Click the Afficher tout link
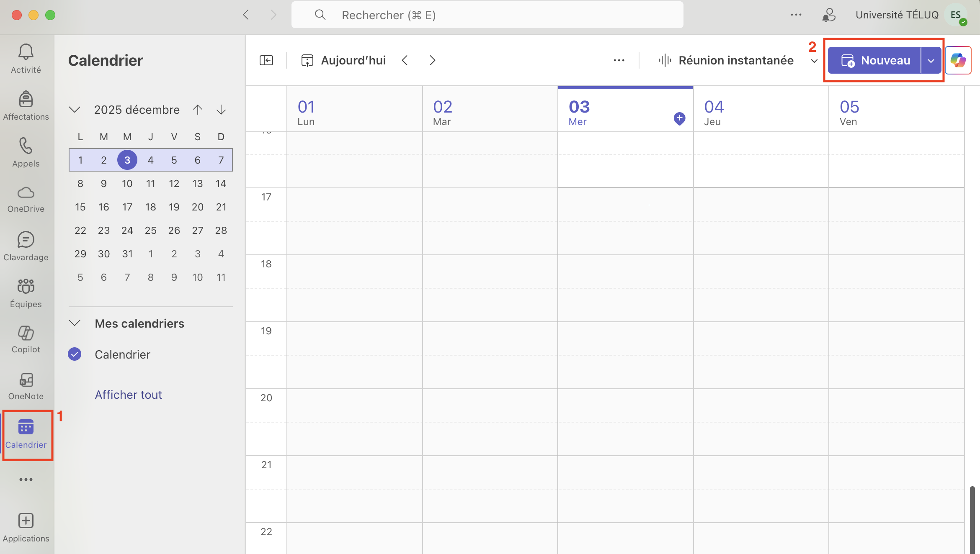The height and width of the screenshot is (554, 980). (128, 395)
